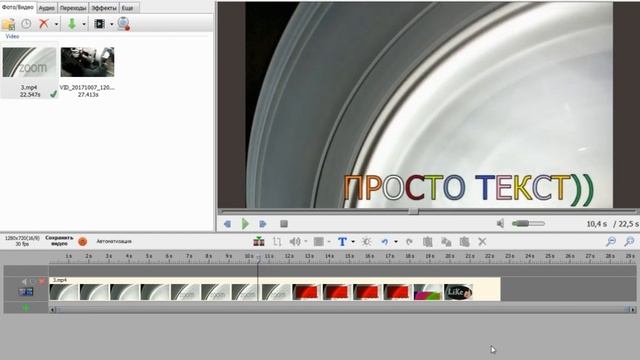
Task: Step forward one frame in preview
Action: [263, 224]
